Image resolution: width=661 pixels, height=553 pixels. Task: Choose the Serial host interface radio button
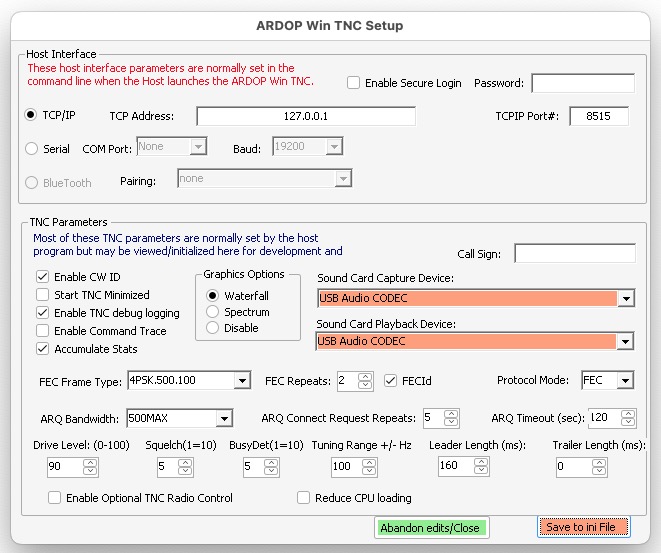point(31,148)
